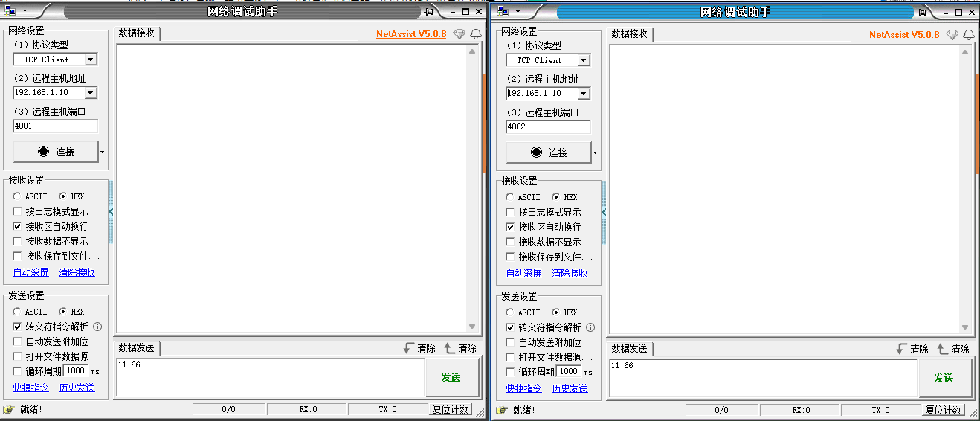This screenshot has height=421, width=980.
Task: Click the info icon beside 转义符指令解析 in left window
Action: 97,327
